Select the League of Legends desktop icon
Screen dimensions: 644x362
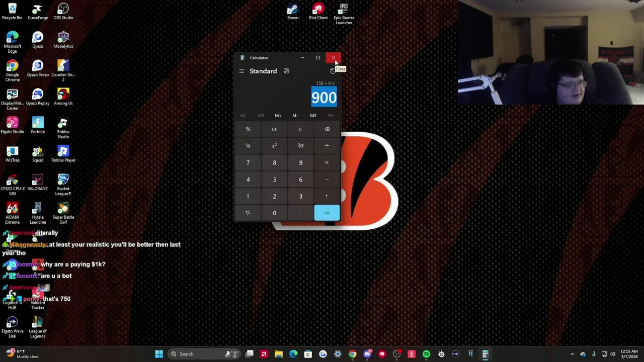tap(38, 328)
